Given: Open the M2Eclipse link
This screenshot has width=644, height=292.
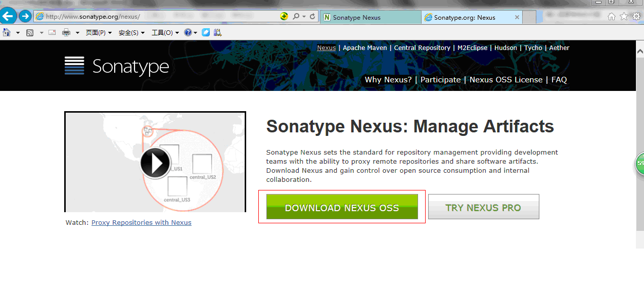Looking at the screenshot, I should pos(473,48).
